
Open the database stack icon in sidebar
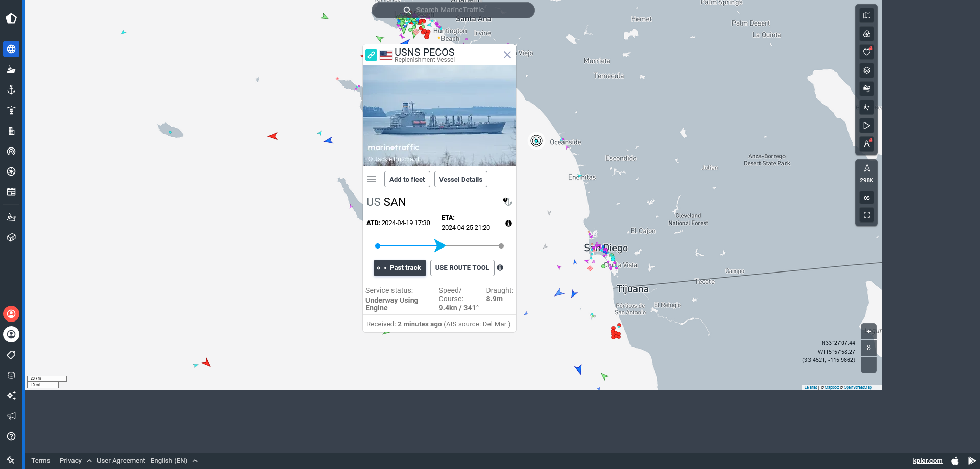tap(11, 375)
